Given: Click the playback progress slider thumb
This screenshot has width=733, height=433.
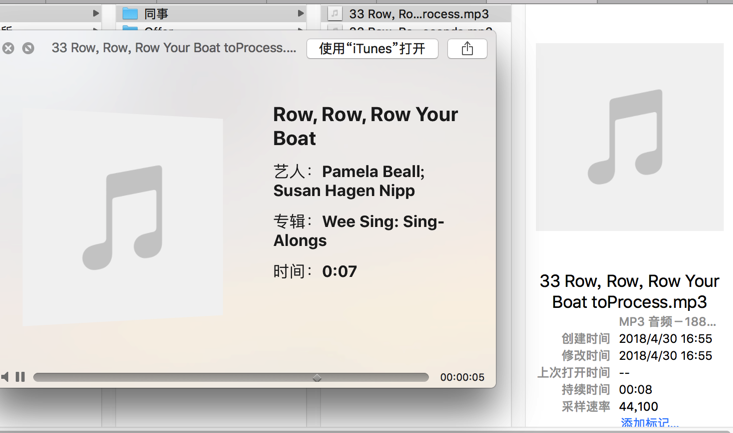Looking at the screenshot, I should [x=317, y=377].
